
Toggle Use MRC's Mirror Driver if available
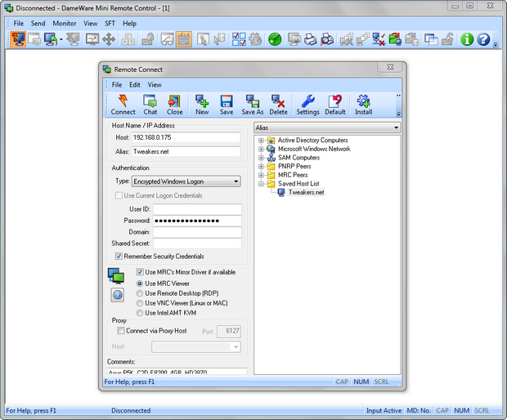[x=140, y=272]
